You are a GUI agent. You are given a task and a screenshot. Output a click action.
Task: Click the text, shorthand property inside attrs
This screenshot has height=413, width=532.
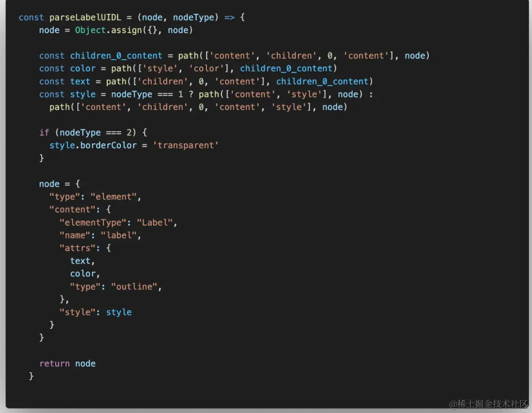click(82, 261)
